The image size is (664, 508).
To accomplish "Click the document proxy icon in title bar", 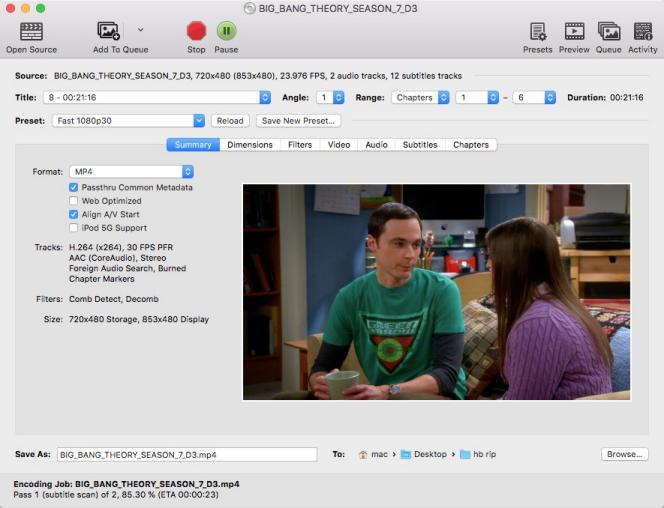I will pyautogui.click(x=250, y=8).
